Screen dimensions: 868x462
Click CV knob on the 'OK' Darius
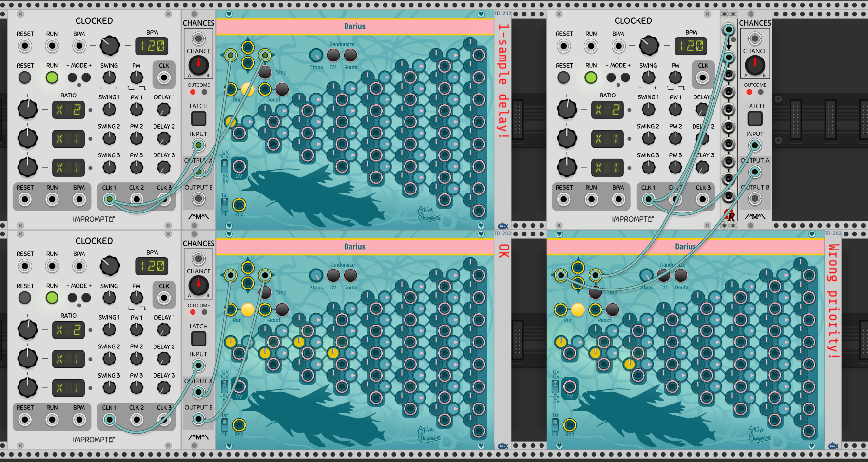[333, 276]
